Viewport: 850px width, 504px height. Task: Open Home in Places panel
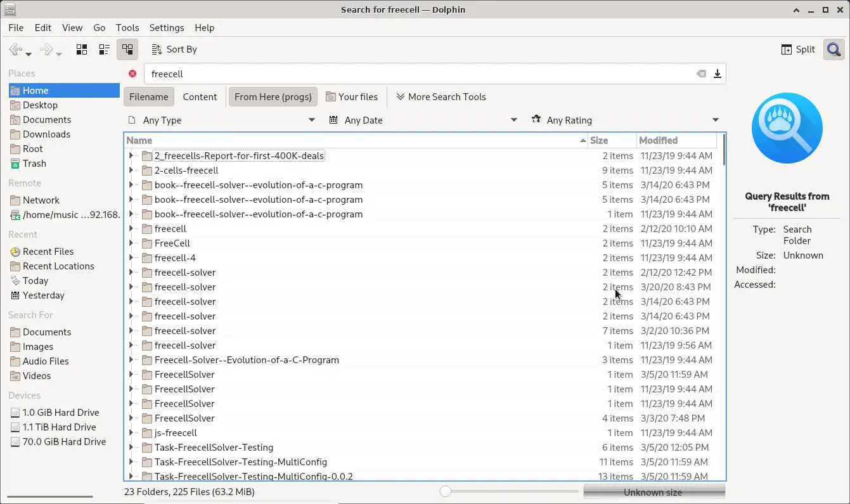click(64, 91)
